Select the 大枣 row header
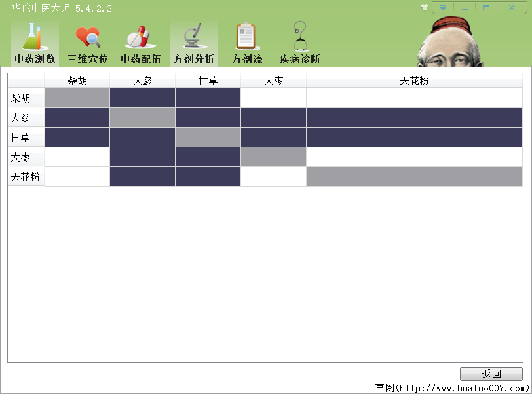 (26, 157)
